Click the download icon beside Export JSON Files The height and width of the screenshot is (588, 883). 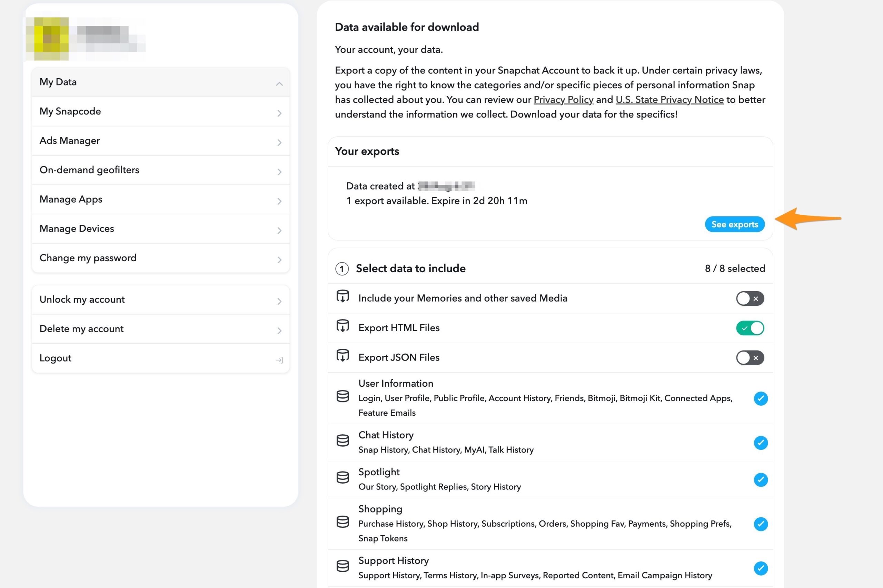click(x=342, y=356)
